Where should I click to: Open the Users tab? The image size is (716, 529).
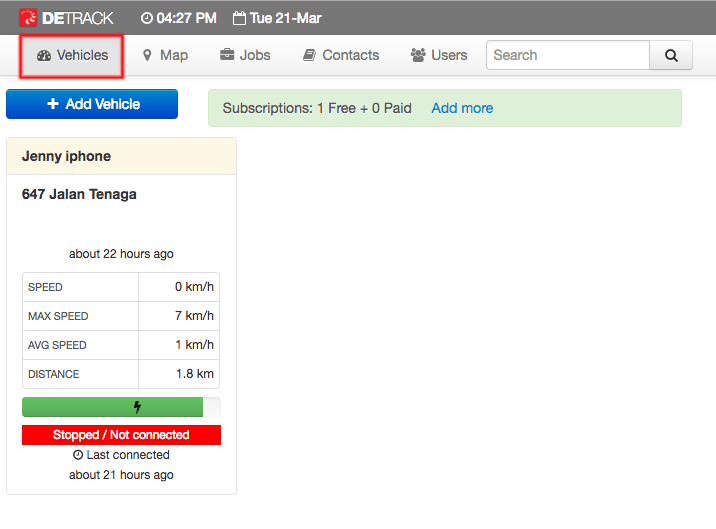click(438, 55)
